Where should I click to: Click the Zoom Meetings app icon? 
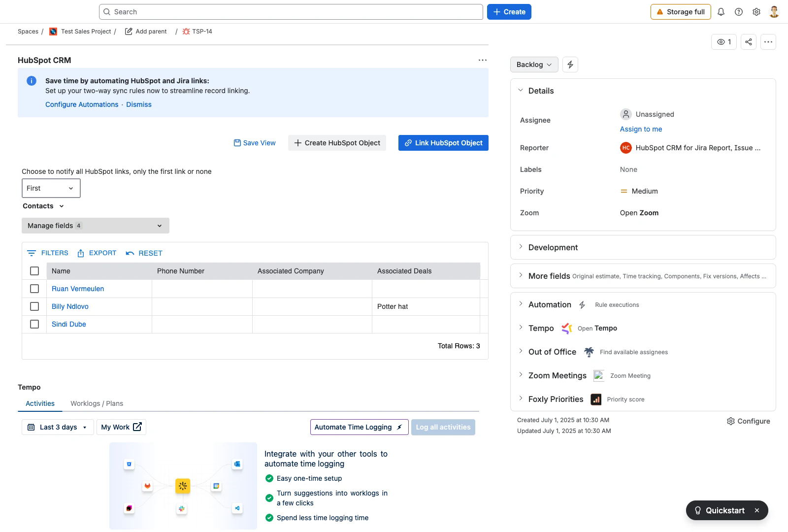[x=599, y=375]
